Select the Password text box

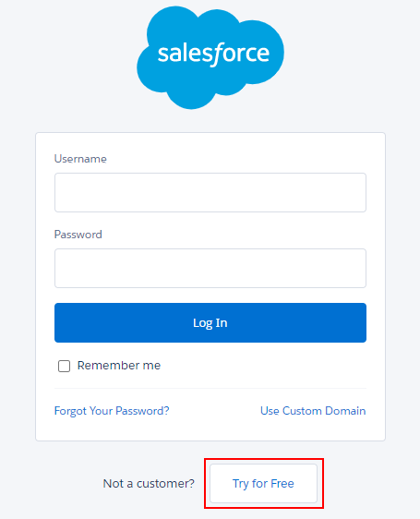(x=210, y=268)
